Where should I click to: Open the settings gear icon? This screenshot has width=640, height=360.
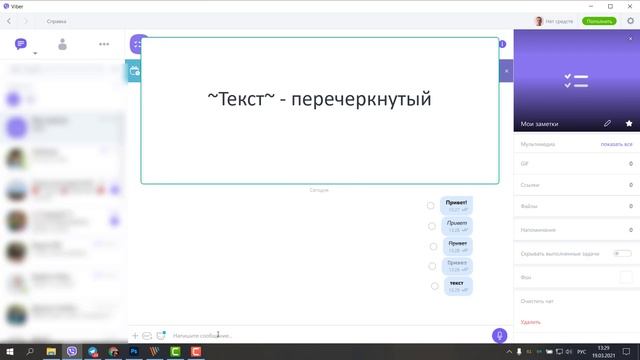(631, 21)
